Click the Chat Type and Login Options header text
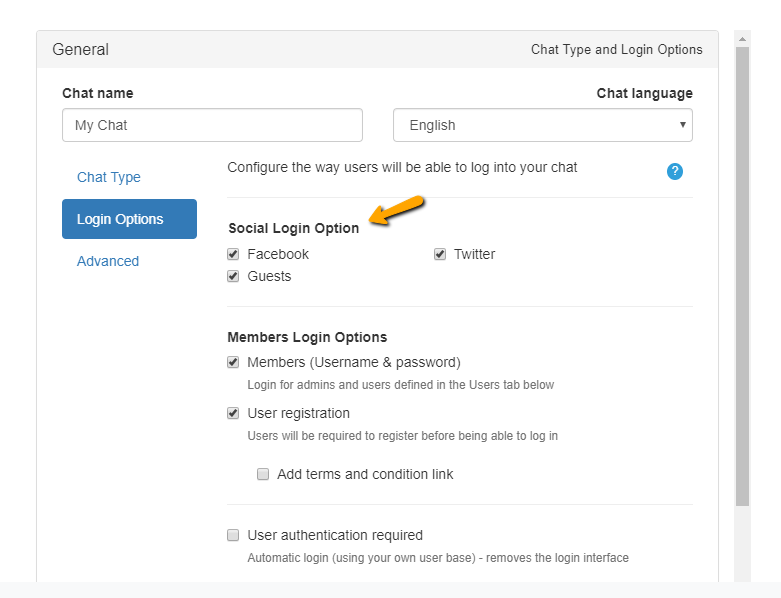This screenshot has height=598, width=781. coord(616,49)
